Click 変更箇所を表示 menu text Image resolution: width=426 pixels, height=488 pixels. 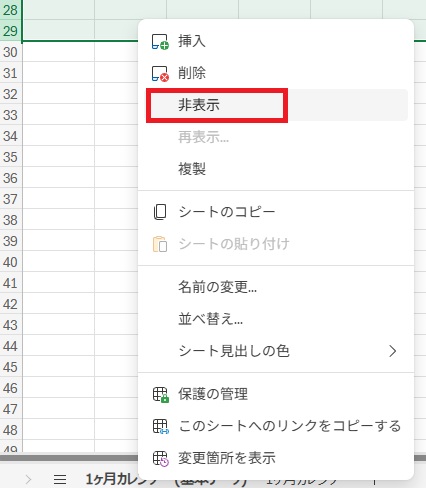pos(227,458)
